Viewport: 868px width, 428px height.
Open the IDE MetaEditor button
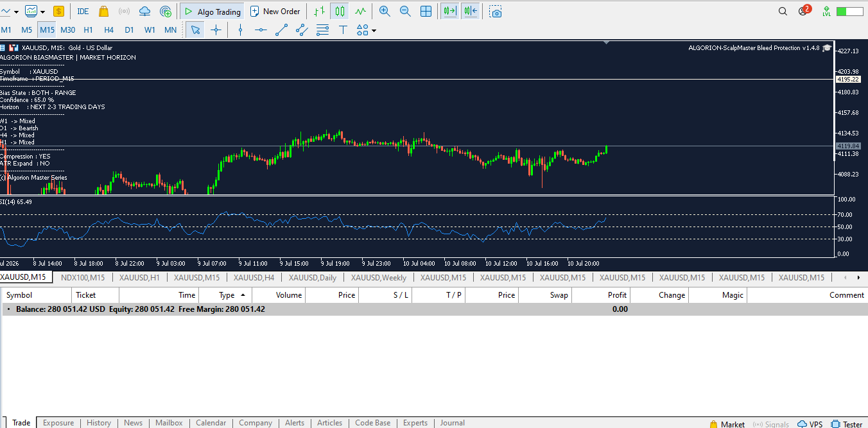click(83, 11)
